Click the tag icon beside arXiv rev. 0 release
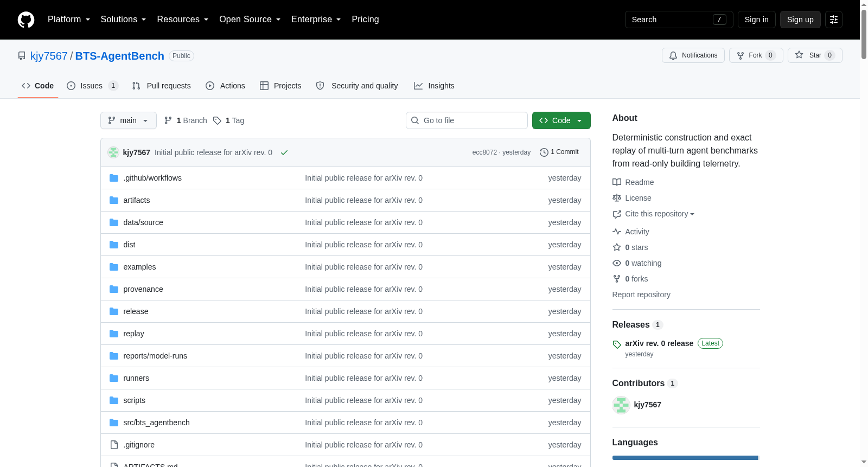This screenshot has height=467, width=868. point(617,344)
